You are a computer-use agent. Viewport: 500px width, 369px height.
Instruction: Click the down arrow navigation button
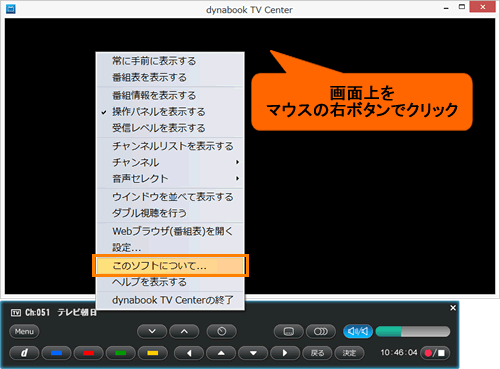coord(253,353)
